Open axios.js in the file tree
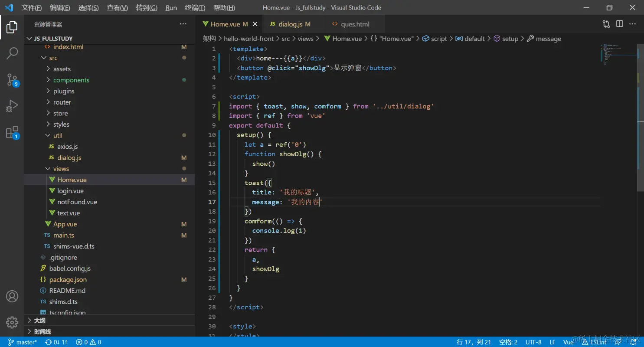This screenshot has width=644, height=347. click(67, 147)
